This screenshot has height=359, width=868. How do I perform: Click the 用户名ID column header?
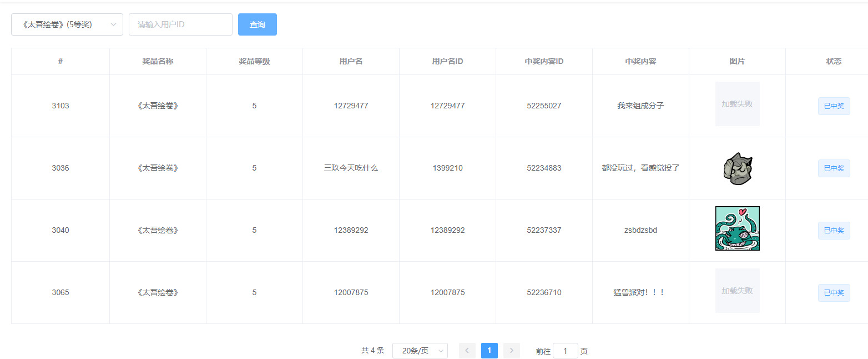point(447,61)
